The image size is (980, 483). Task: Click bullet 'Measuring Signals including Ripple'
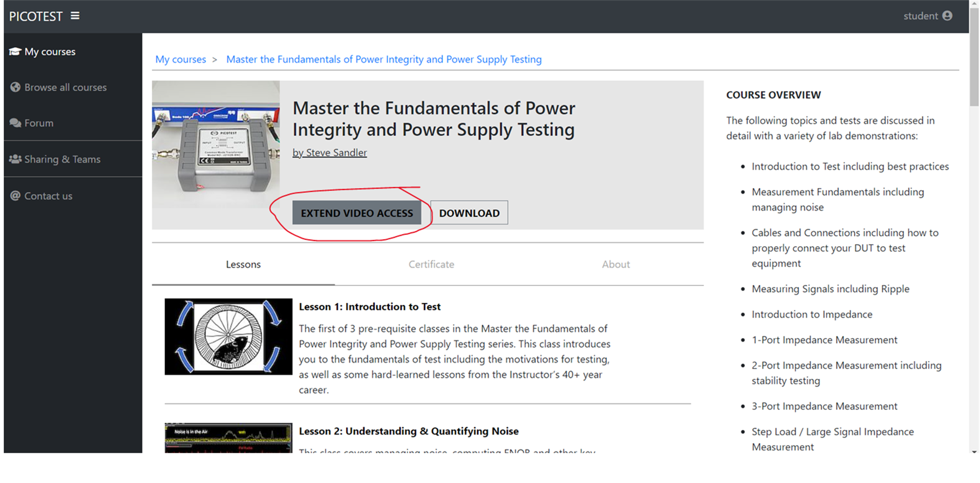[x=830, y=289]
